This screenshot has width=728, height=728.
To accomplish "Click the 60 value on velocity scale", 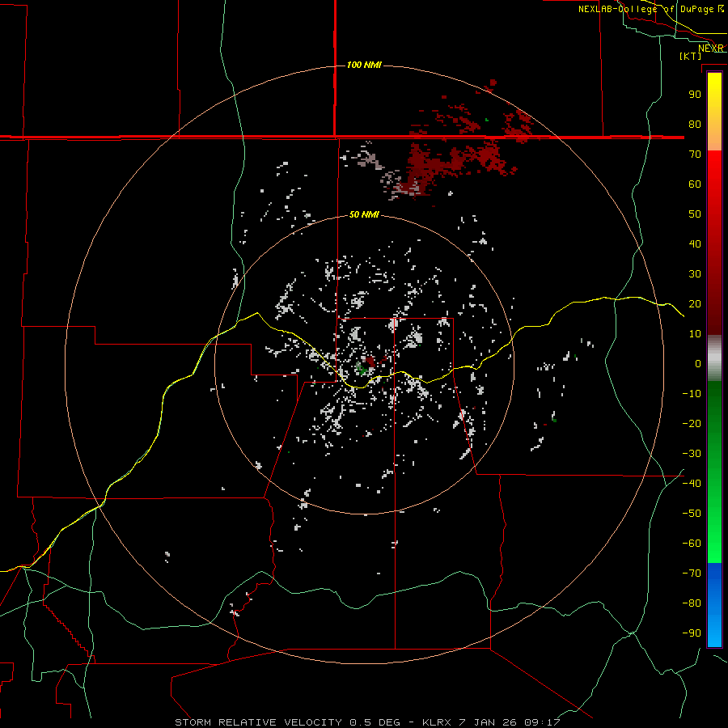I will pos(695,184).
